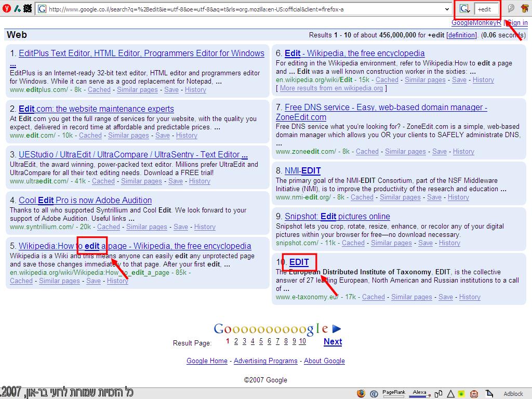Open the UEStudio / UltraEdit result

[x=133, y=155]
